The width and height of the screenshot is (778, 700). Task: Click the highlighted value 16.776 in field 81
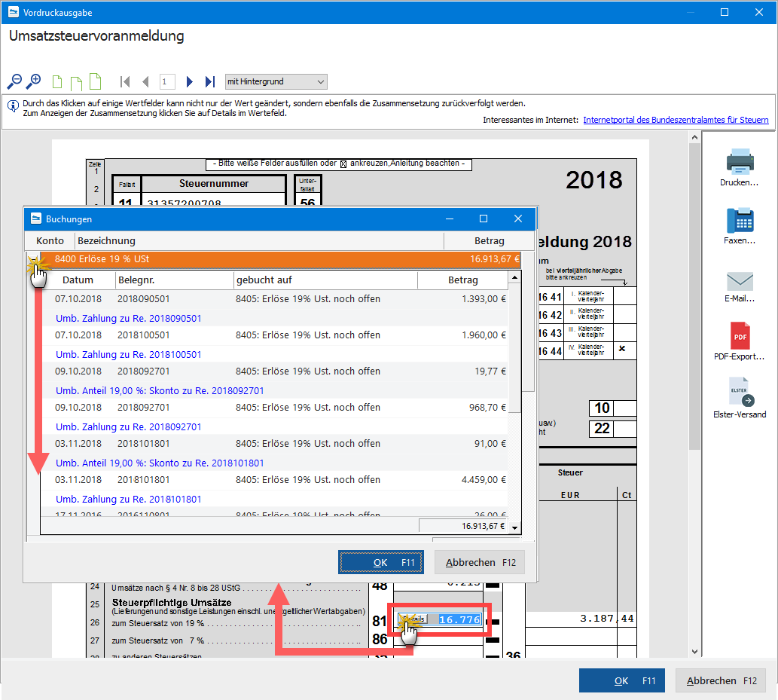pyautogui.click(x=459, y=619)
